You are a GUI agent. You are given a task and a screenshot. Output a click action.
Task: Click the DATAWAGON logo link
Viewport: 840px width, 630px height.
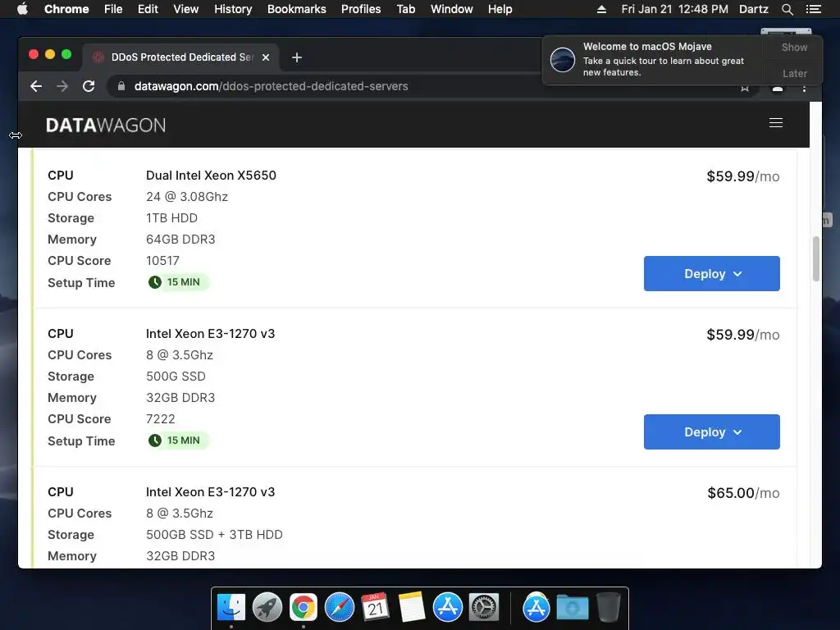click(106, 126)
